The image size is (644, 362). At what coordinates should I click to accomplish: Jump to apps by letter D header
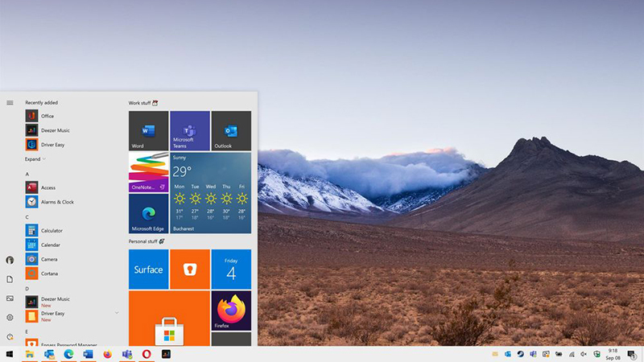coord(27,289)
